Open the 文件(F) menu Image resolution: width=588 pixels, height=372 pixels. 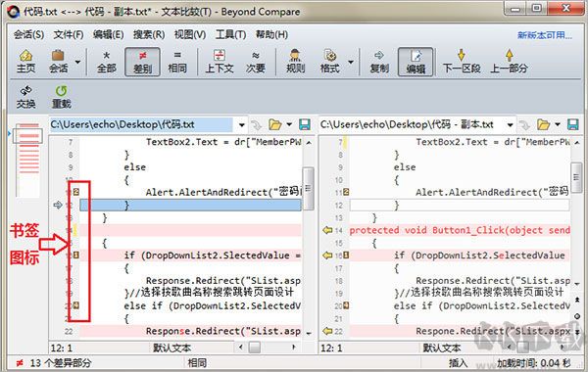coord(69,34)
